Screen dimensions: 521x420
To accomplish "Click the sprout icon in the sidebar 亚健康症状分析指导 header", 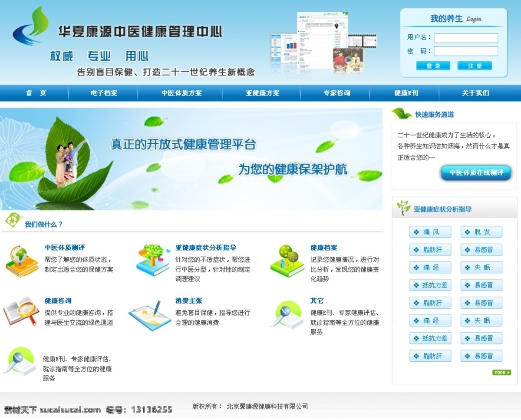I will pyautogui.click(x=403, y=208).
